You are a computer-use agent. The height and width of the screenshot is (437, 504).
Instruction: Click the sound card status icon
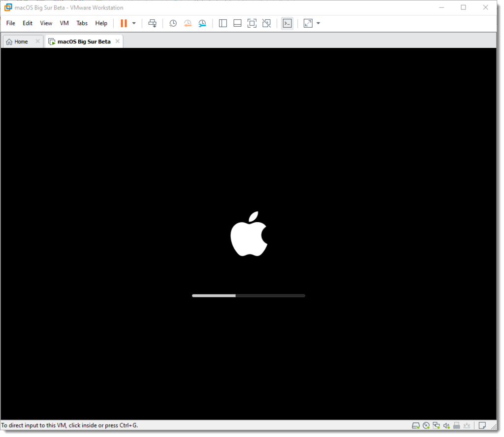coord(446,425)
